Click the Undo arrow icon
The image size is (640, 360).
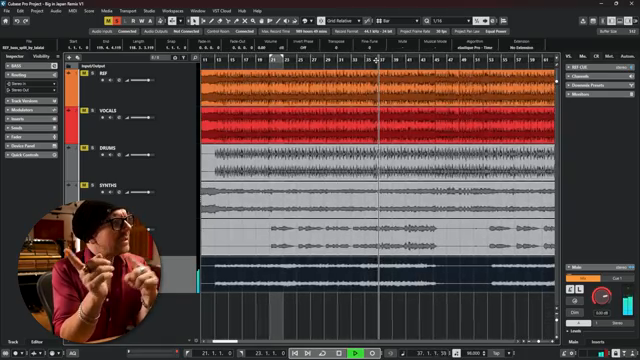(17, 21)
